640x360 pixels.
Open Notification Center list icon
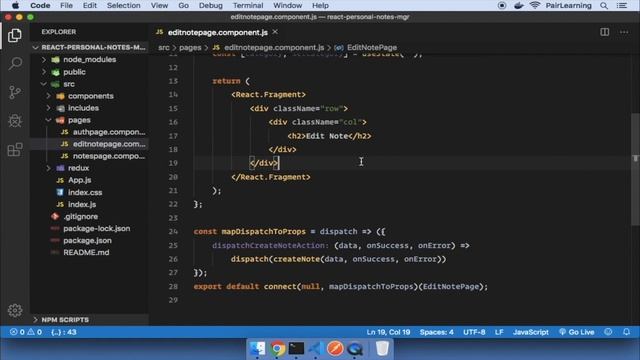tap(622, 5)
